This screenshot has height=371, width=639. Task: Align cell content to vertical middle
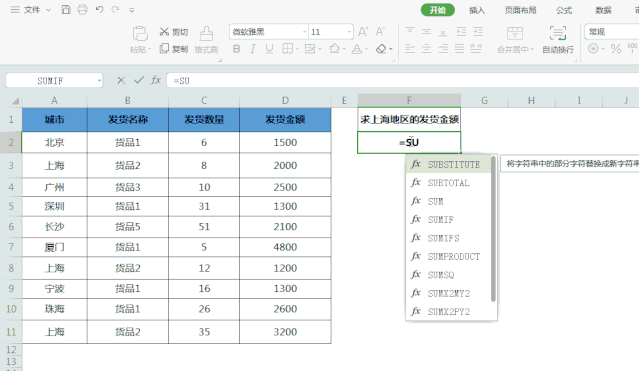pos(426,31)
